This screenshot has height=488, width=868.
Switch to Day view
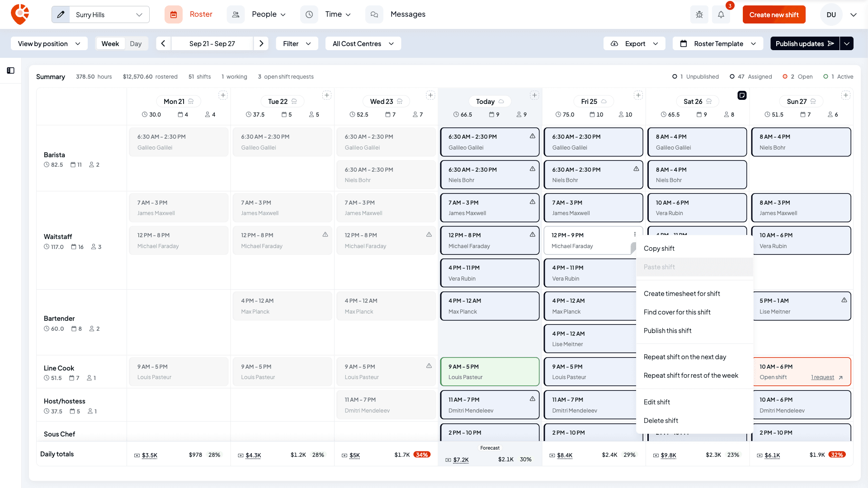click(x=136, y=43)
